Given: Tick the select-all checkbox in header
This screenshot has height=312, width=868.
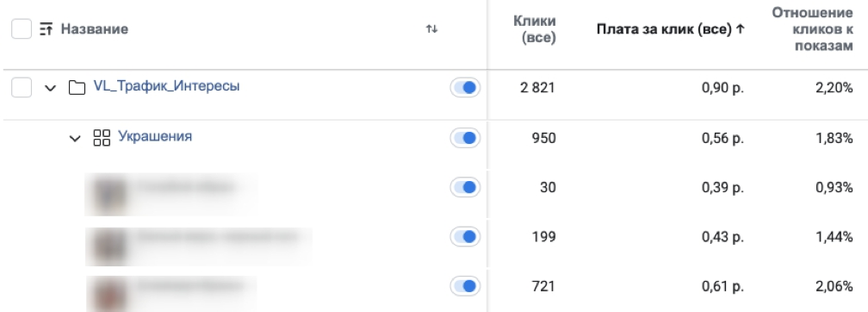Looking at the screenshot, I should tap(22, 28).
